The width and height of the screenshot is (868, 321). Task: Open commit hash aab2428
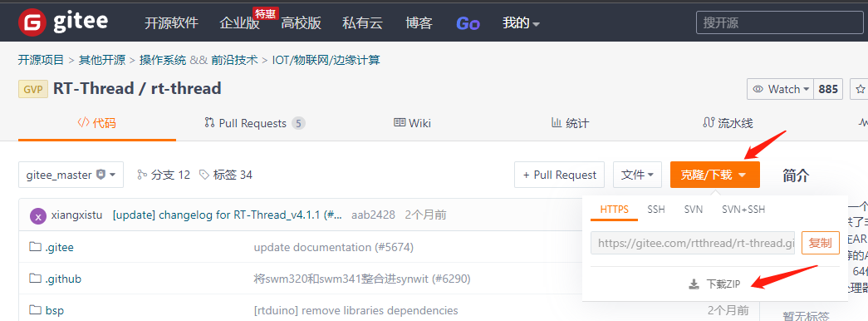pos(373,215)
